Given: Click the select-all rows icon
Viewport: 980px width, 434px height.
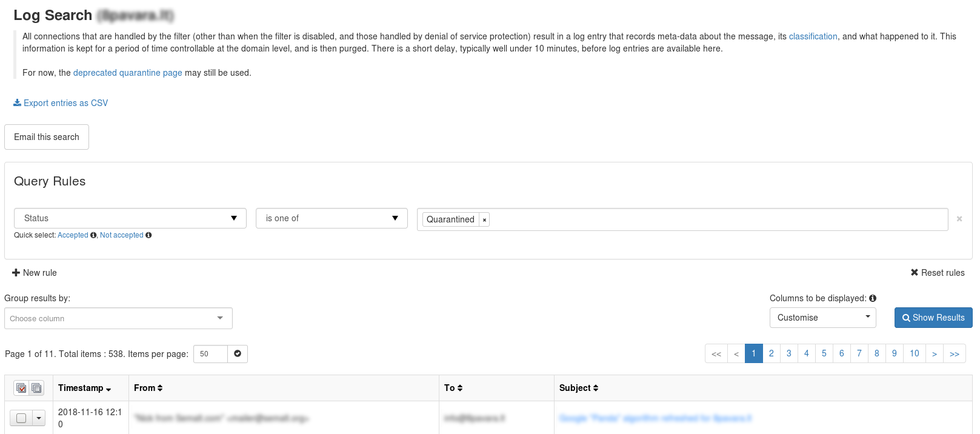Looking at the screenshot, I should point(21,388).
